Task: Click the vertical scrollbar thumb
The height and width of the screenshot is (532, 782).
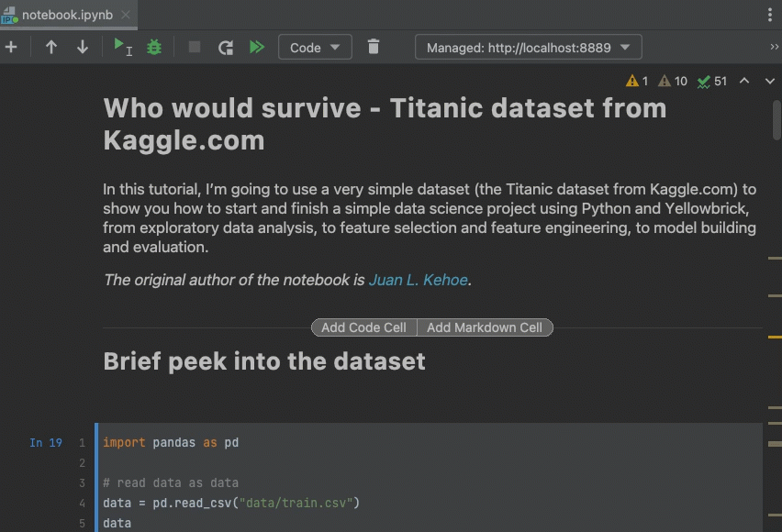Action: click(776, 120)
